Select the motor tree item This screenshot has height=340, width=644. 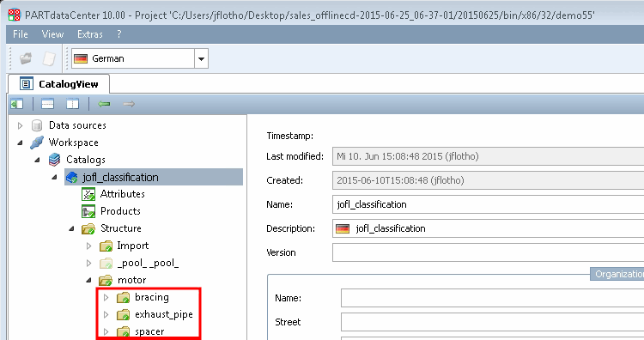[132, 280]
